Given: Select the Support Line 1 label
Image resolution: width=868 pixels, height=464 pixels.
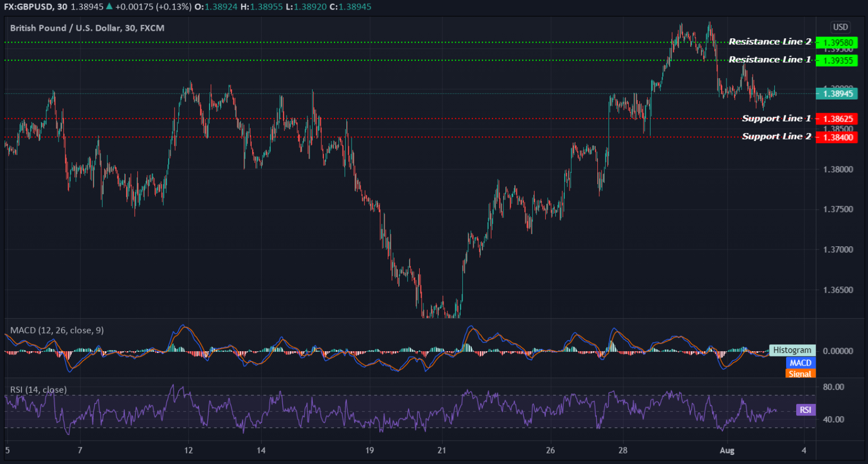Looking at the screenshot, I should click(x=777, y=118).
